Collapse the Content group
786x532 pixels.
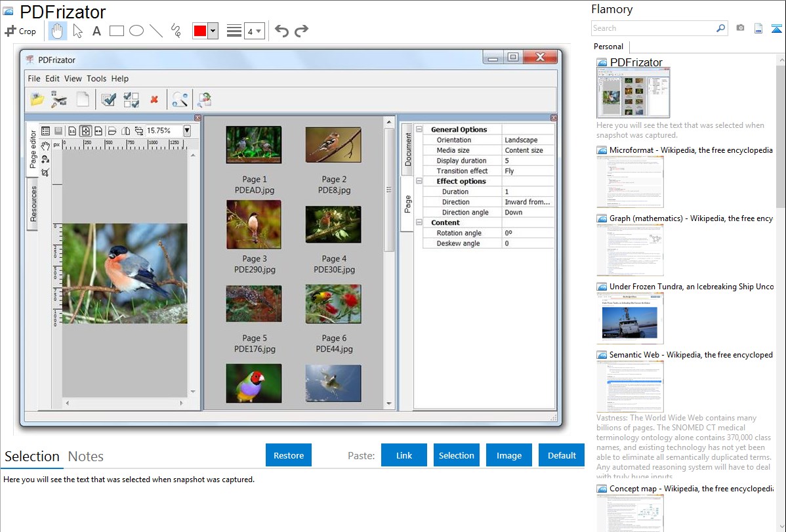[x=419, y=222]
